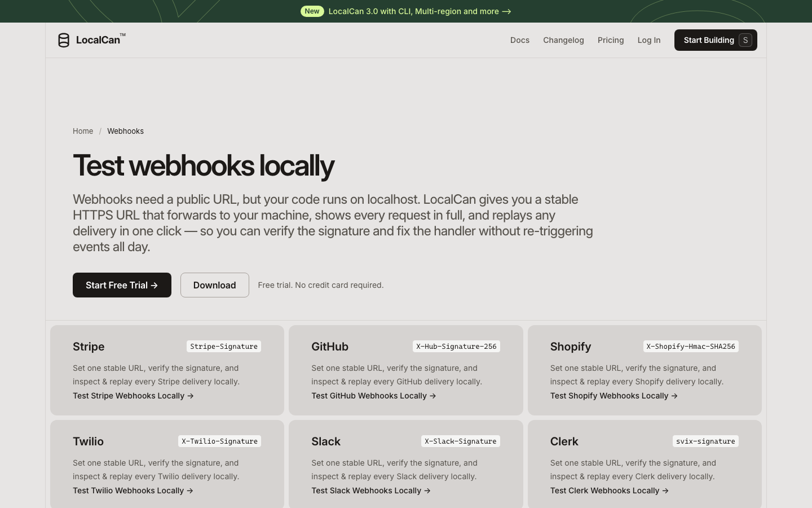
Task: Click the GitHub card title
Action: pos(330,347)
